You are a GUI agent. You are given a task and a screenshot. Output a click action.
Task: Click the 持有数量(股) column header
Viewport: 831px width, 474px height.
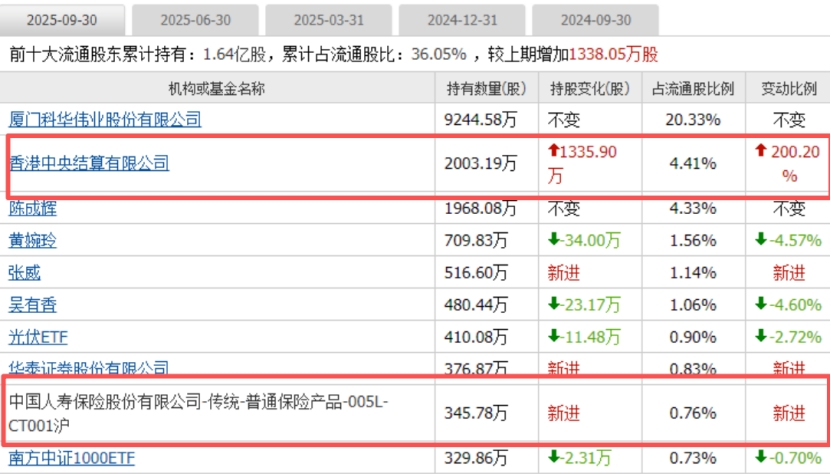click(487, 89)
